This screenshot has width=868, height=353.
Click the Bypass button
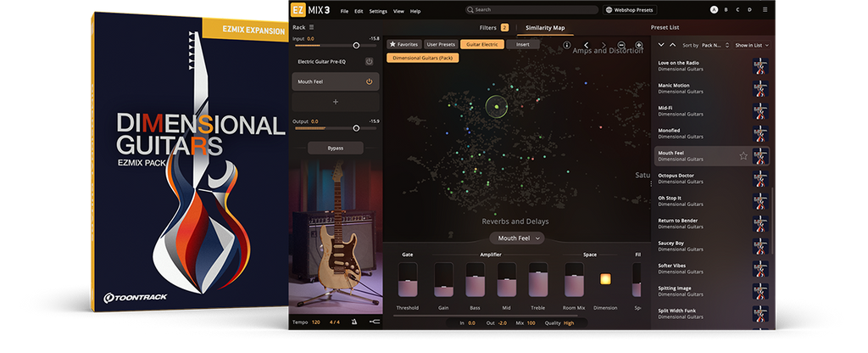336,148
